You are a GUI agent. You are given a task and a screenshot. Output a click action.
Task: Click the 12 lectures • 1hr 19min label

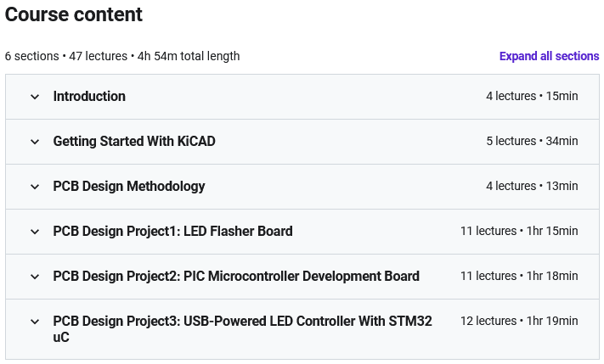click(519, 322)
